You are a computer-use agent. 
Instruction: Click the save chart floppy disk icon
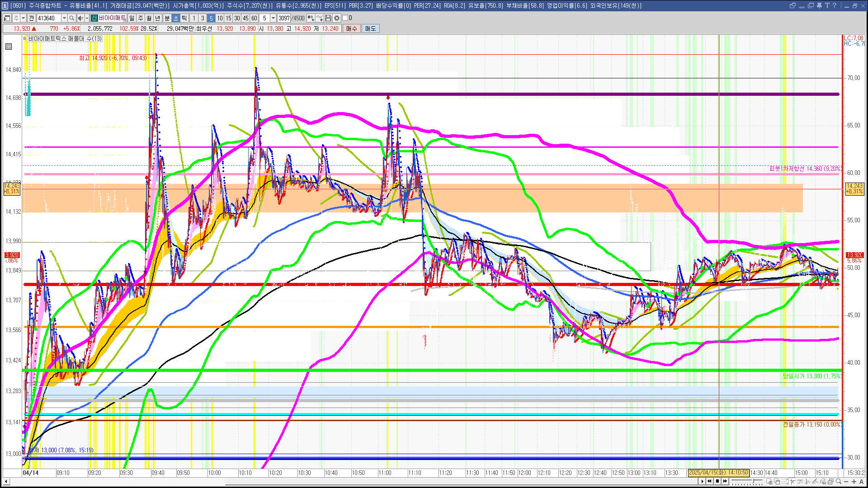328,18
